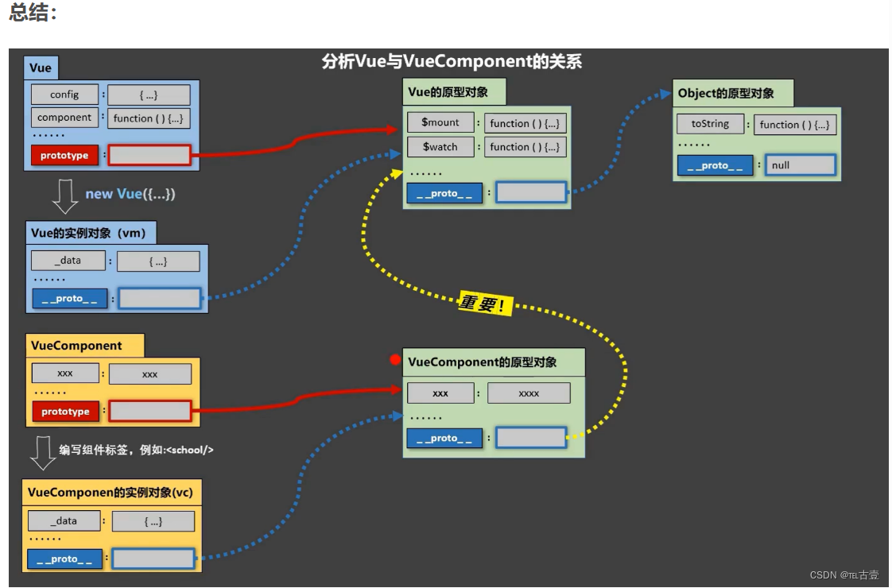Click the empty blue value box in vc
Image resolution: width=892 pixels, height=588 pixels.
pyautogui.click(x=153, y=559)
